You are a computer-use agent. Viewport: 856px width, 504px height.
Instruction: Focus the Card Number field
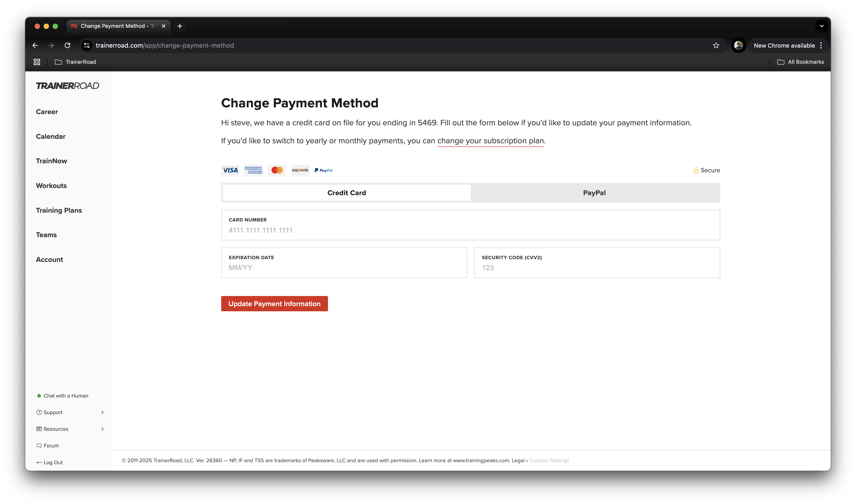tap(471, 225)
